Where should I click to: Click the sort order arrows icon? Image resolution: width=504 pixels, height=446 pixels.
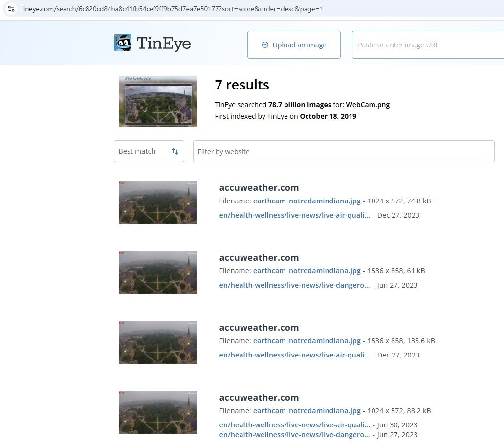click(x=175, y=152)
